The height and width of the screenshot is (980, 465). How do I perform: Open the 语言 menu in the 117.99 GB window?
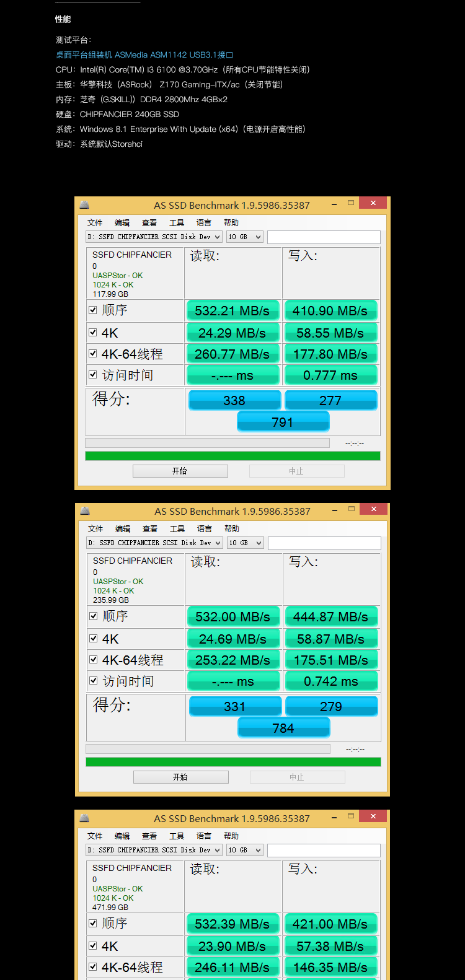[204, 222]
